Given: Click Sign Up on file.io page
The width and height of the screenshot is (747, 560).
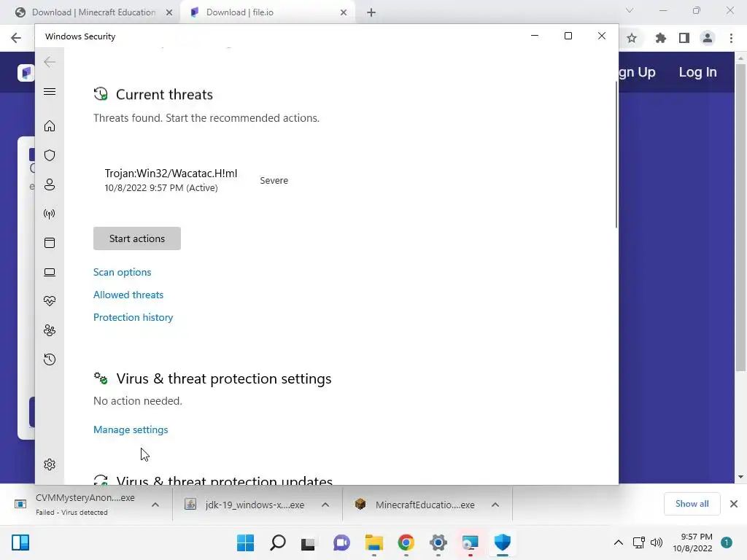Looking at the screenshot, I should pos(637,72).
